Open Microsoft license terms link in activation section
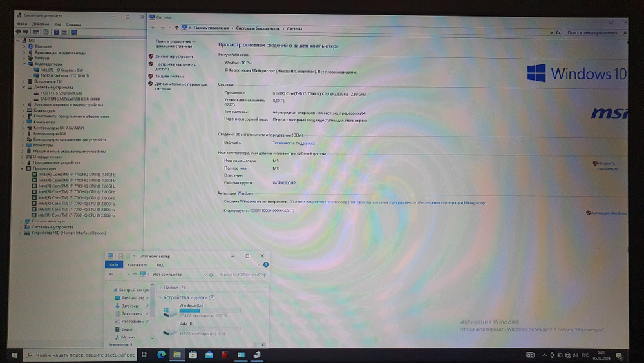The image size is (644, 363). [x=388, y=202]
